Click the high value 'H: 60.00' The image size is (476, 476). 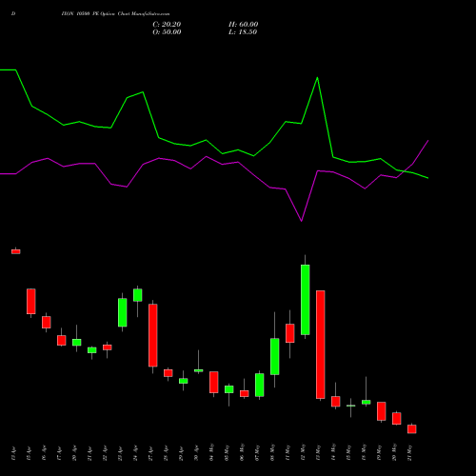click(243, 25)
